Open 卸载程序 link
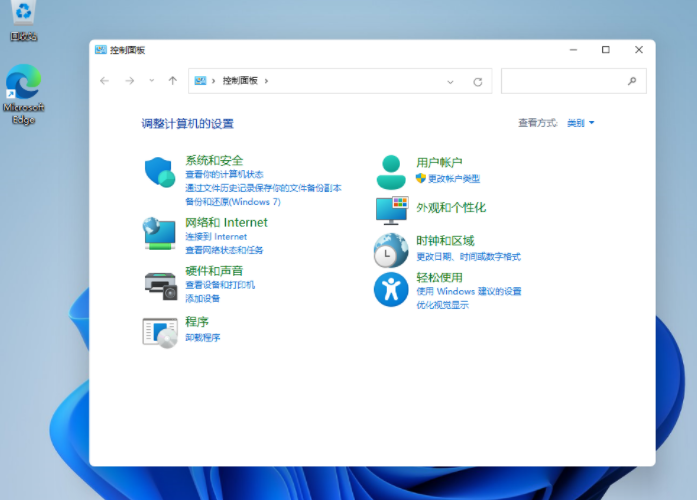Screen dimensions: 698x500 click(x=203, y=338)
